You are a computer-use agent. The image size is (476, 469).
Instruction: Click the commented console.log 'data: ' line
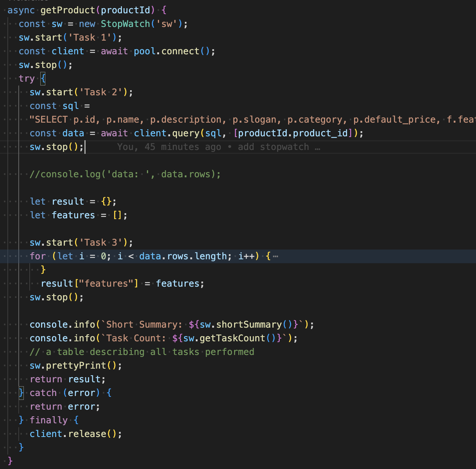125,174
